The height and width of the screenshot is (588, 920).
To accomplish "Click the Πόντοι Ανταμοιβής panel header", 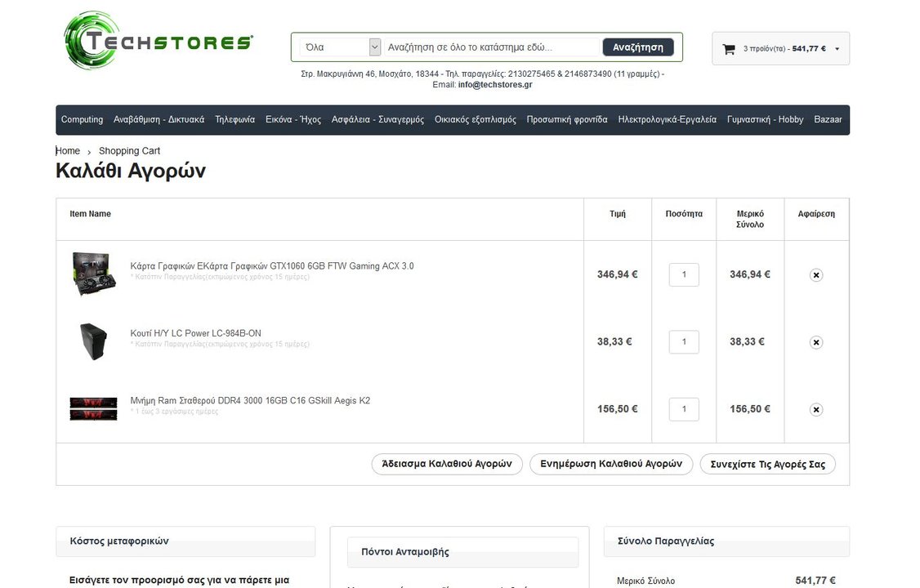I will [463, 551].
